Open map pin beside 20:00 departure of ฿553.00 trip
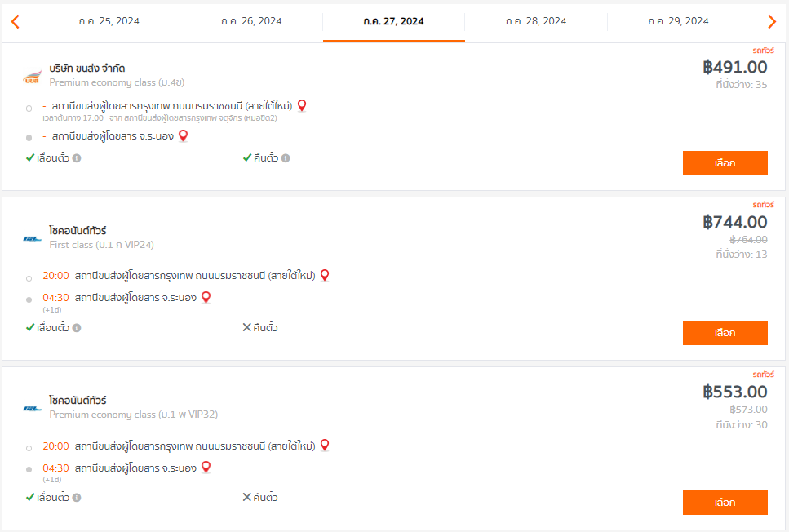 coord(325,446)
